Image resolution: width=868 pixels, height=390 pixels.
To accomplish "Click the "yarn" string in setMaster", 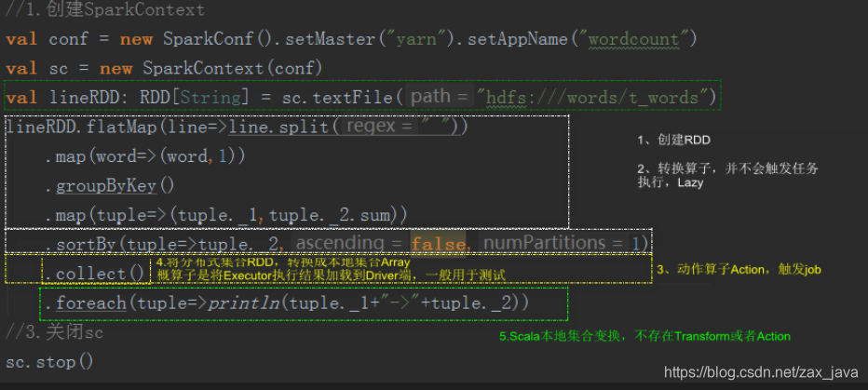I will tap(414, 39).
